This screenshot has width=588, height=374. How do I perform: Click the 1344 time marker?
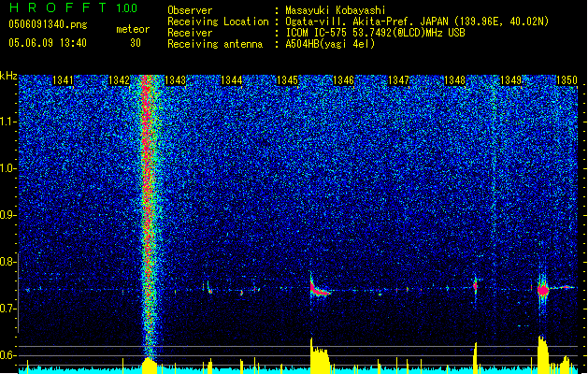pos(232,80)
